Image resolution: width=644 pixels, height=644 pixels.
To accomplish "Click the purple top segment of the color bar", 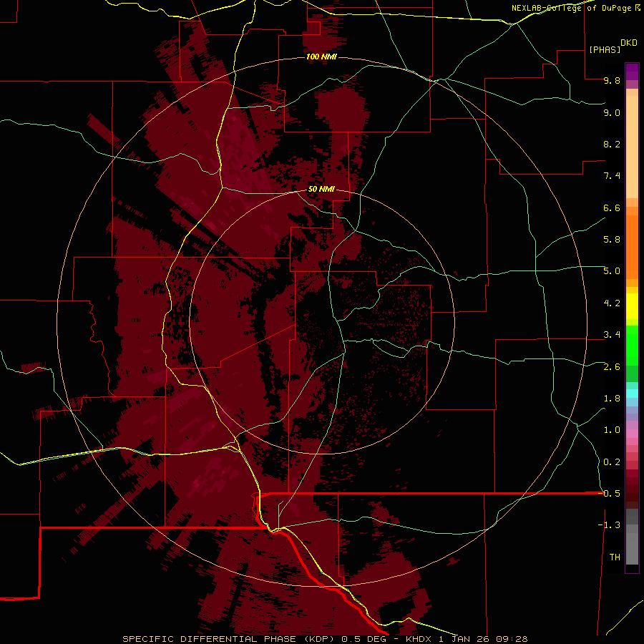I will click(632, 72).
